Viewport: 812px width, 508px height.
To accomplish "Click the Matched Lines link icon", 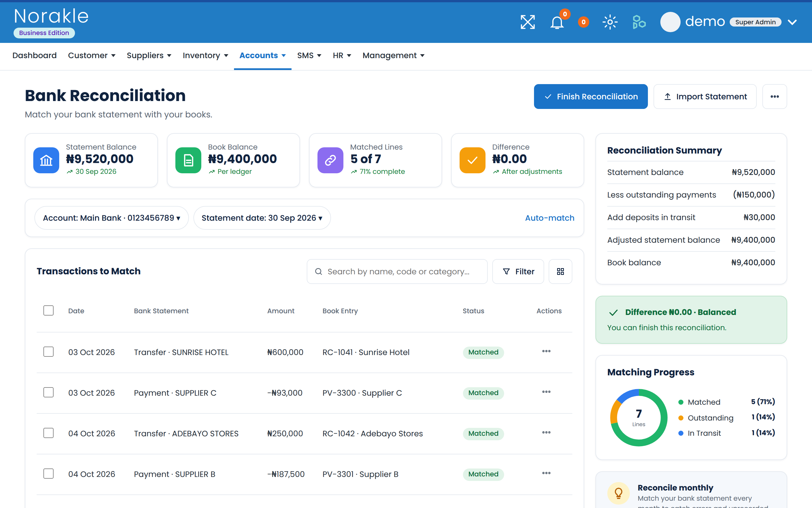I will pyautogui.click(x=330, y=160).
